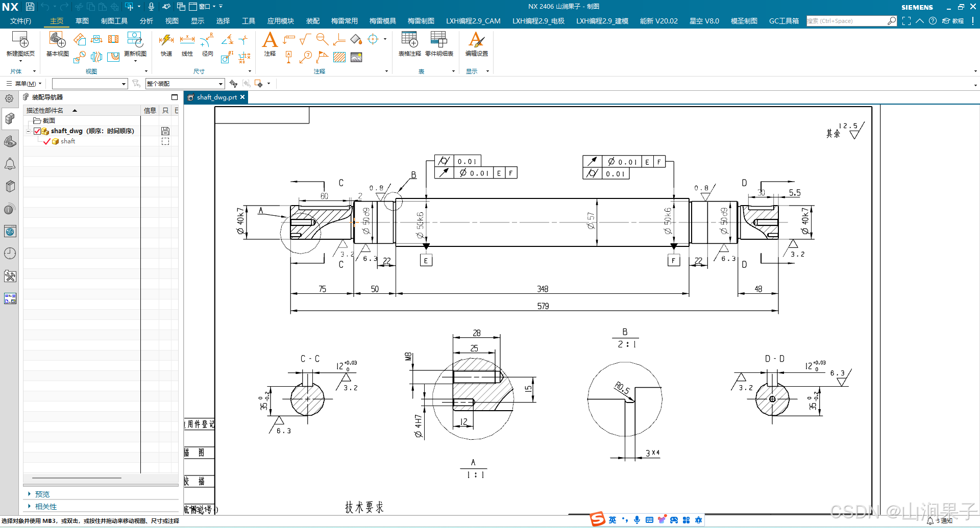Open the File (文件) menu

pos(20,21)
